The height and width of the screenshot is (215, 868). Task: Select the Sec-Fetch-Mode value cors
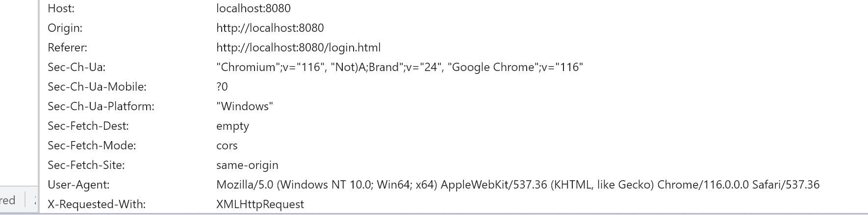click(x=227, y=145)
